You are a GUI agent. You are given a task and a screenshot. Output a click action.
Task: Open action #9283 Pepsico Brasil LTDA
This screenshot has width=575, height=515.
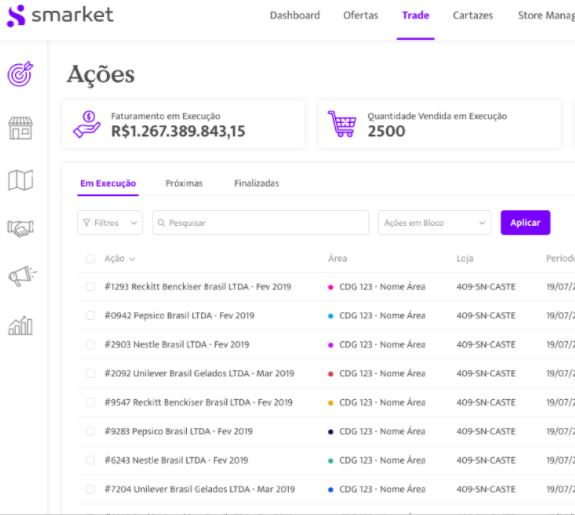[x=179, y=431]
